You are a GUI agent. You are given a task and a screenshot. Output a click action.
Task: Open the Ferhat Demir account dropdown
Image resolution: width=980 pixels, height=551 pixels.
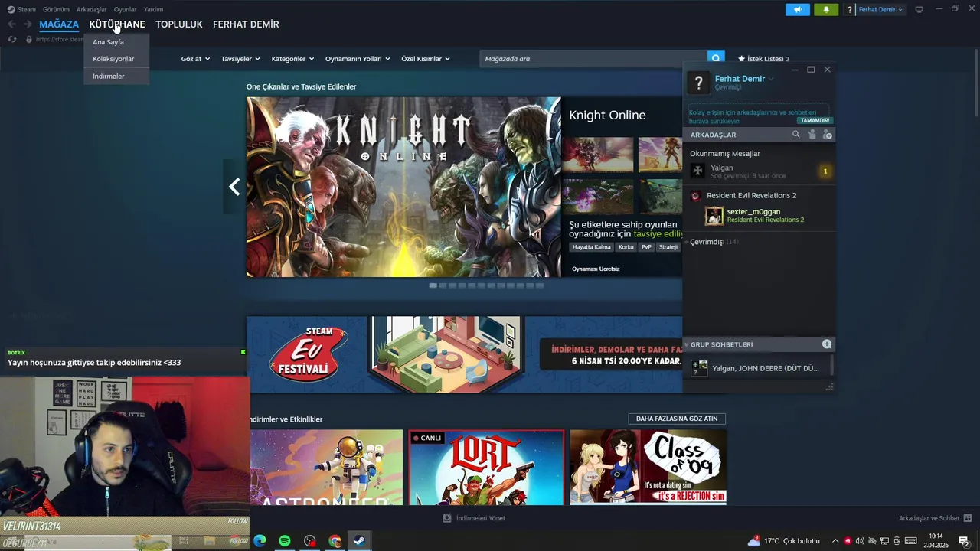click(x=880, y=10)
